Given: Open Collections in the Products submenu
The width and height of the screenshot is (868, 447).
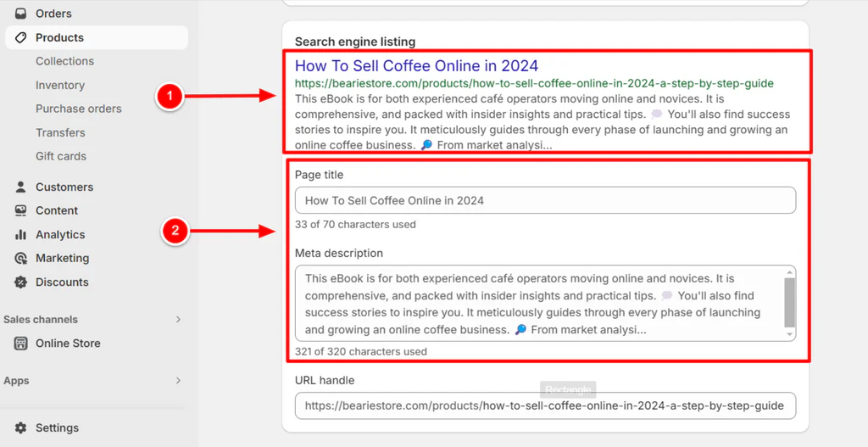Looking at the screenshot, I should pyautogui.click(x=64, y=61).
